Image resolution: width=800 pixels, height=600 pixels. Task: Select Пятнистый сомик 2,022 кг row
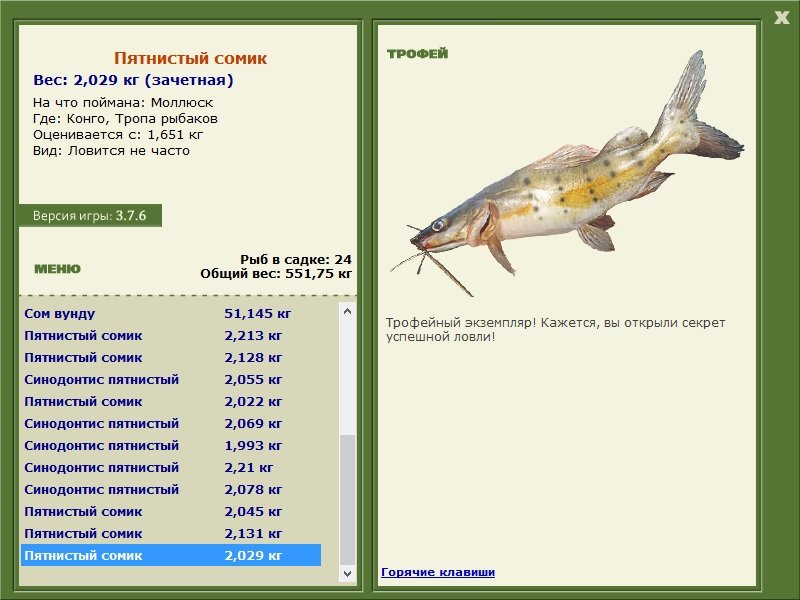tap(171, 402)
